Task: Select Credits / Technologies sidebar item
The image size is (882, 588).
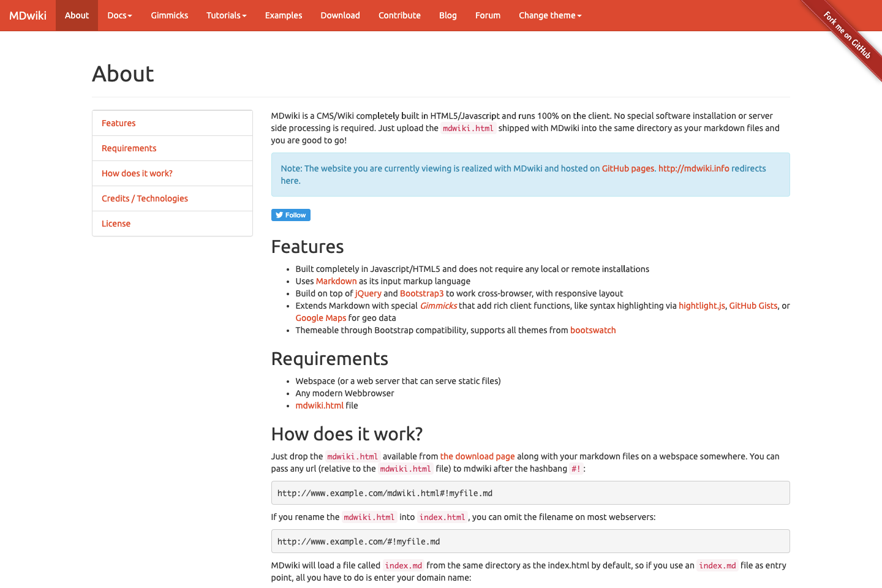Action: tap(172, 198)
